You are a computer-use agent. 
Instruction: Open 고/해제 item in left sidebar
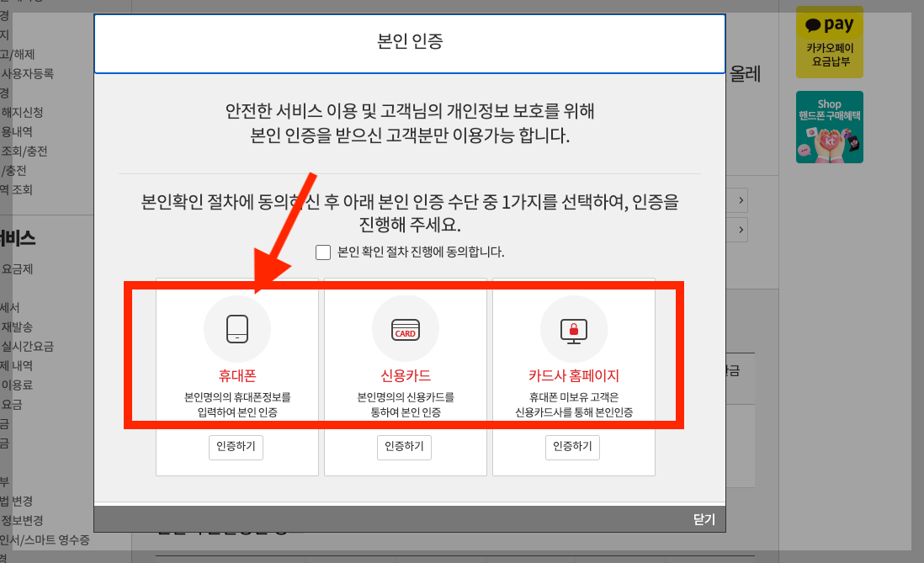[18, 54]
